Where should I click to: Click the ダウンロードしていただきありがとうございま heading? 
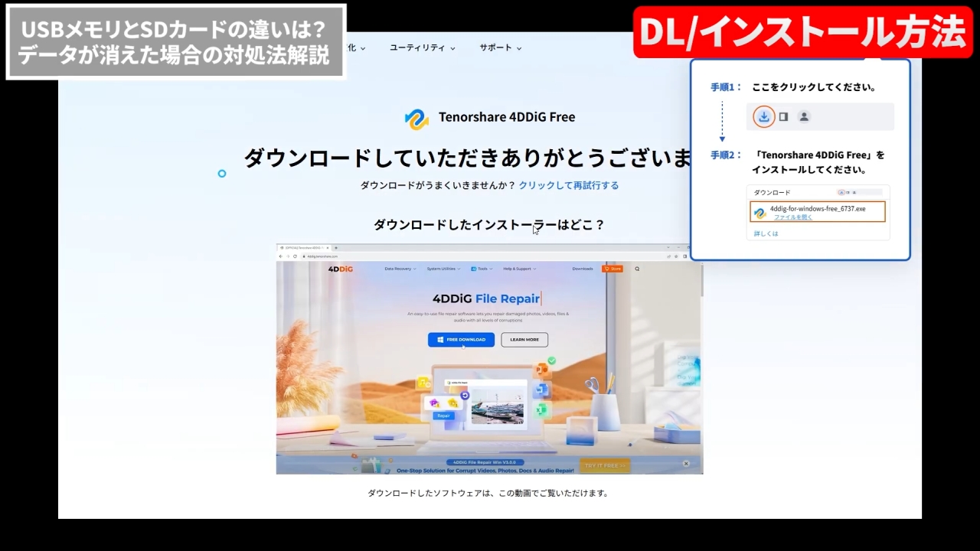pos(468,158)
